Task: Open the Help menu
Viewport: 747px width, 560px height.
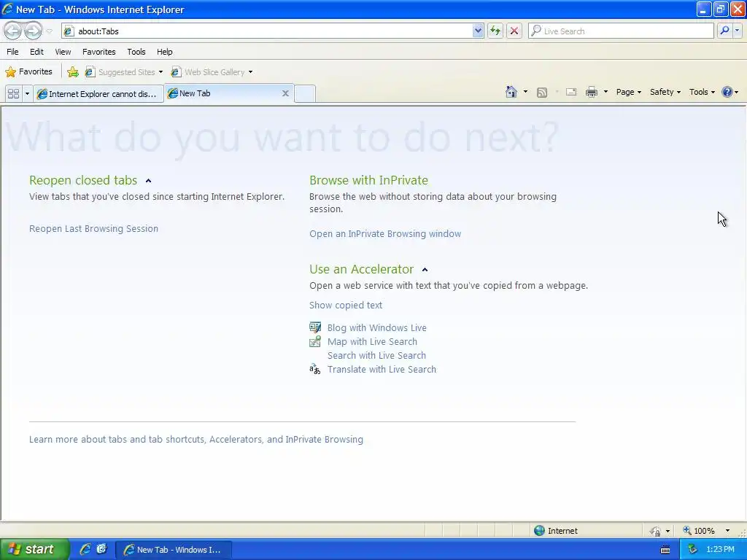Action: pos(165,52)
